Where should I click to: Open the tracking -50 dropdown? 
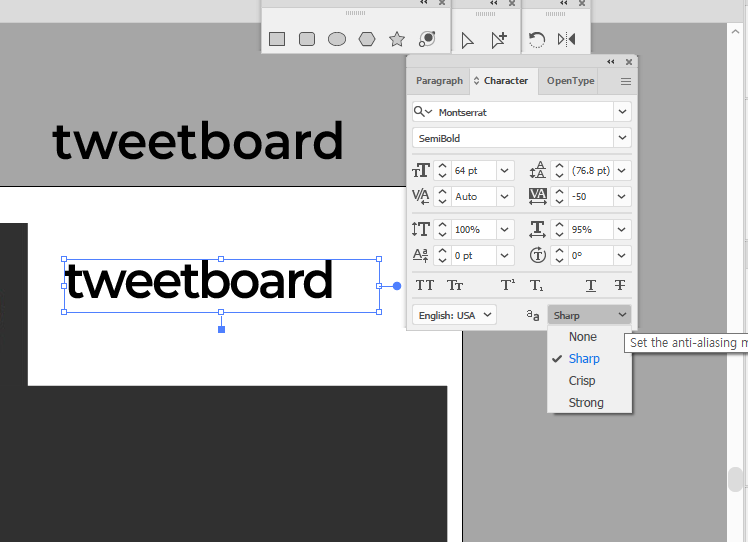(622, 197)
